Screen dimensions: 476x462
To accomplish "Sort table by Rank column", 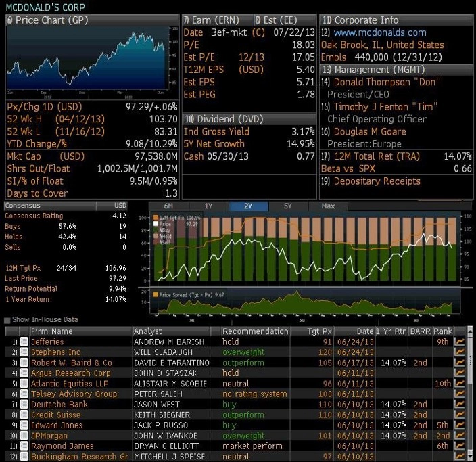I will click(x=443, y=331).
